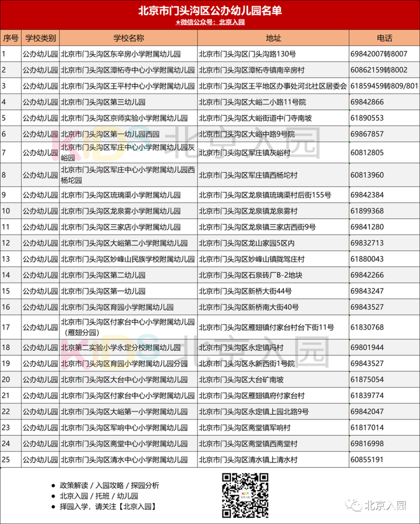
Task: Click address 北京市门头沟区雁翅镇付家台村台下街11号
Action: (x=266, y=327)
